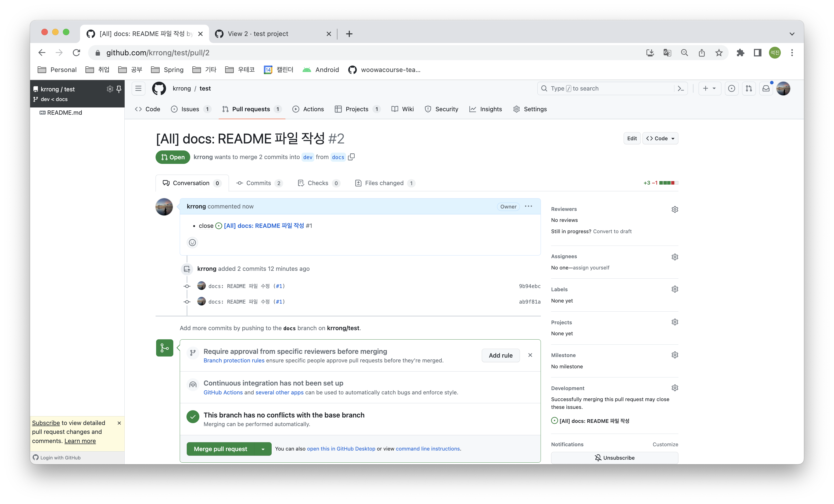Close the Subscribe banner in sidebar
The image size is (834, 504).
119,423
